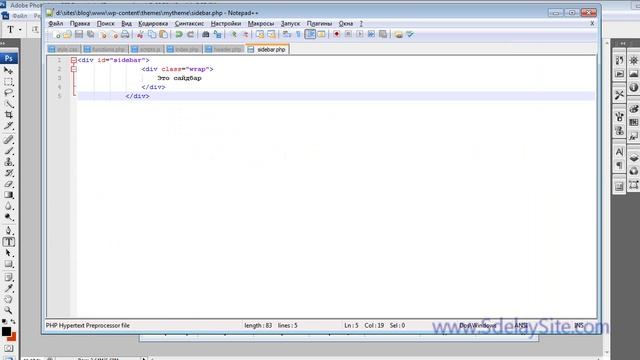
Task: Toggle the highlighted indent guide toolbar button
Action: point(310,35)
